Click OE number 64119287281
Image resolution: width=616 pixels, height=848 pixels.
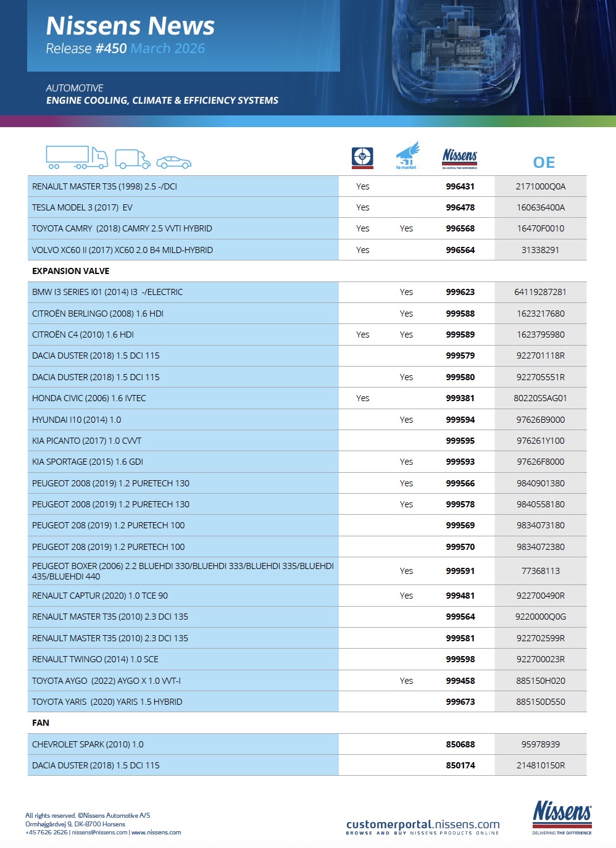(540, 292)
